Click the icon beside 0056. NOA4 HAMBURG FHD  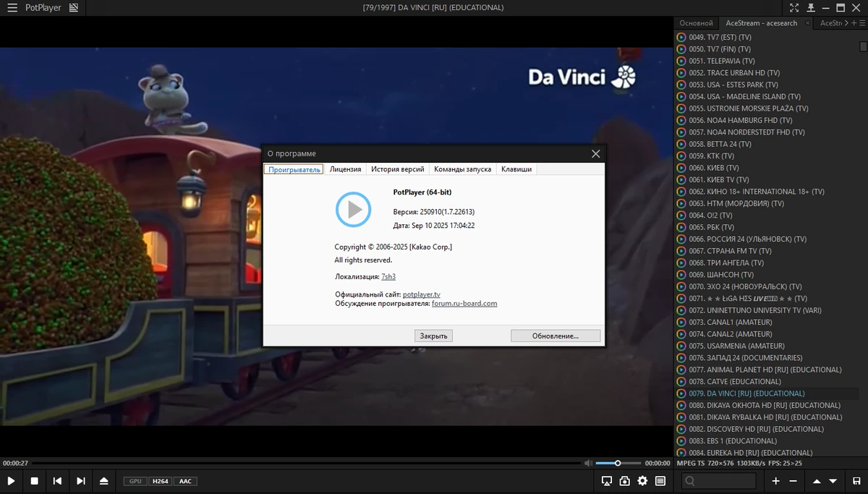[x=681, y=120]
